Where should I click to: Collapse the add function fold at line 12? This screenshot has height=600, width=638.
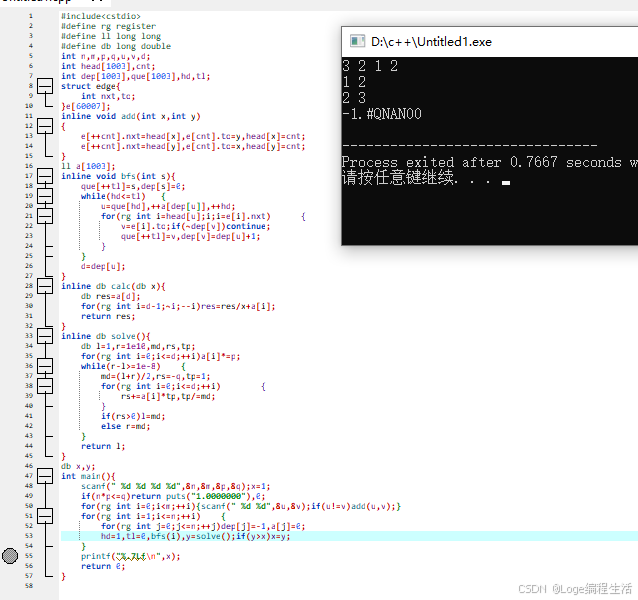45,126
